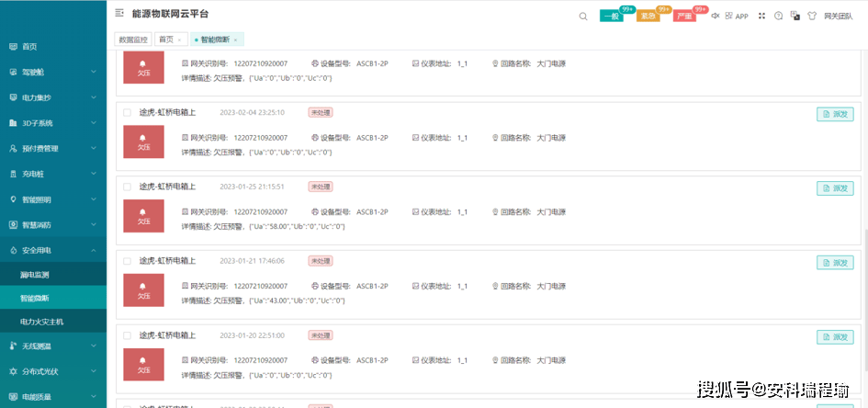The width and height of the screenshot is (868, 408).
Task: Click the 安全用电 flame icon
Action: (x=13, y=250)
